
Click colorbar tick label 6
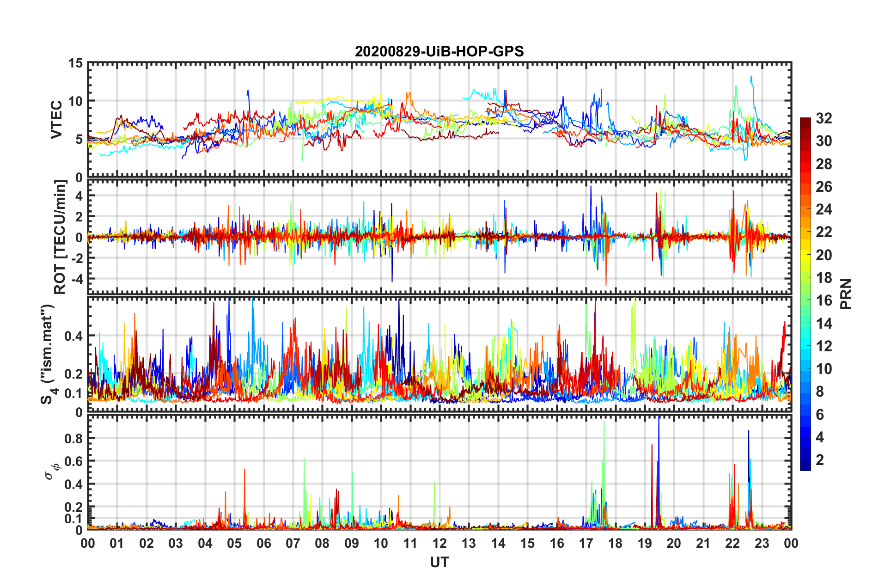pos(820,415)
